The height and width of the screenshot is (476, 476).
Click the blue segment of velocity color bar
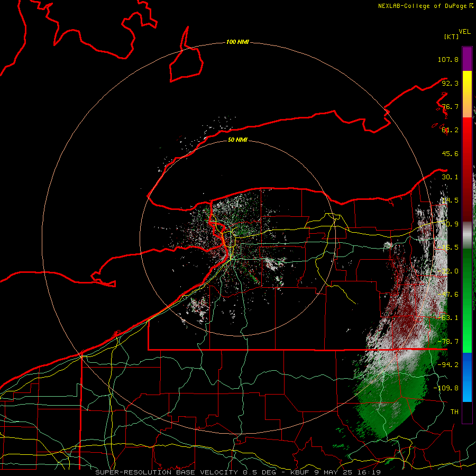[x=467, y=377]
